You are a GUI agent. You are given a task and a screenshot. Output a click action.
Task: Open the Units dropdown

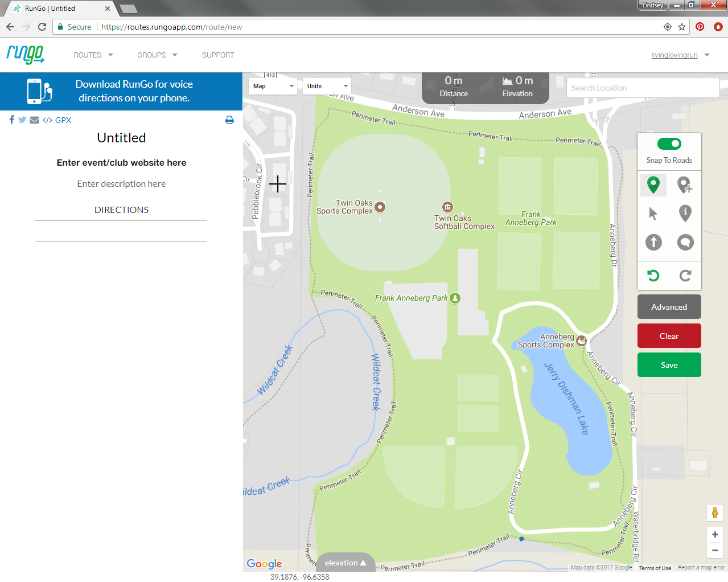pos(327,86)
